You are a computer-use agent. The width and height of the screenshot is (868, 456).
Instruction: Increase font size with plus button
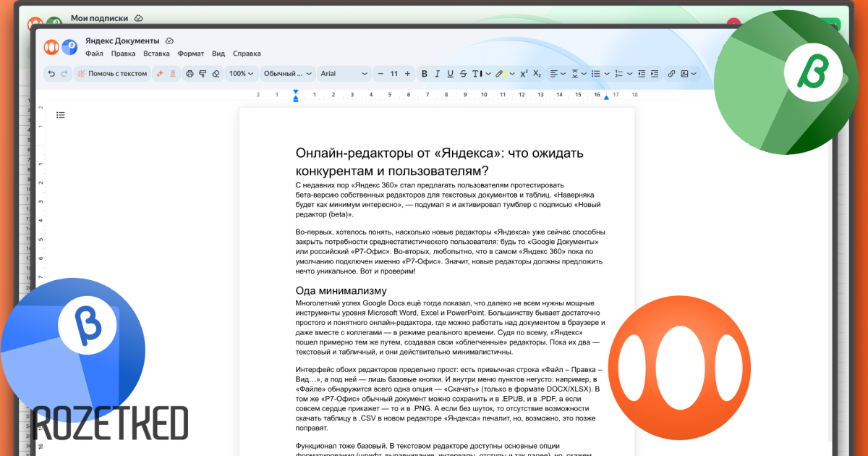click(407, 73)
